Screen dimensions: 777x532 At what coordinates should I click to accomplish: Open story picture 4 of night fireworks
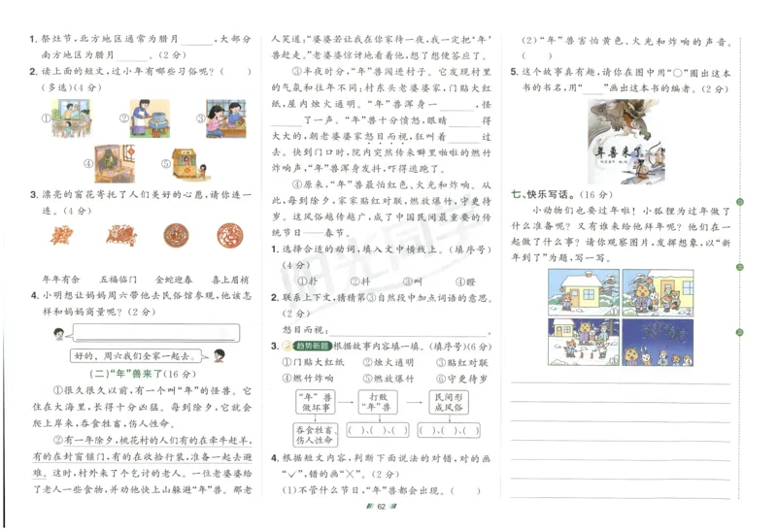(658, 343)
